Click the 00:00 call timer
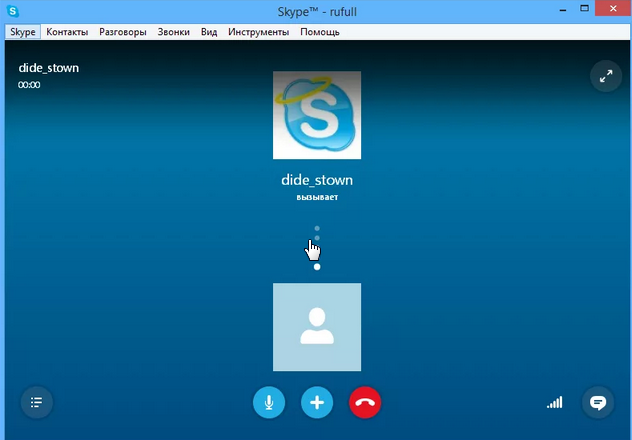 click(29, 85)
